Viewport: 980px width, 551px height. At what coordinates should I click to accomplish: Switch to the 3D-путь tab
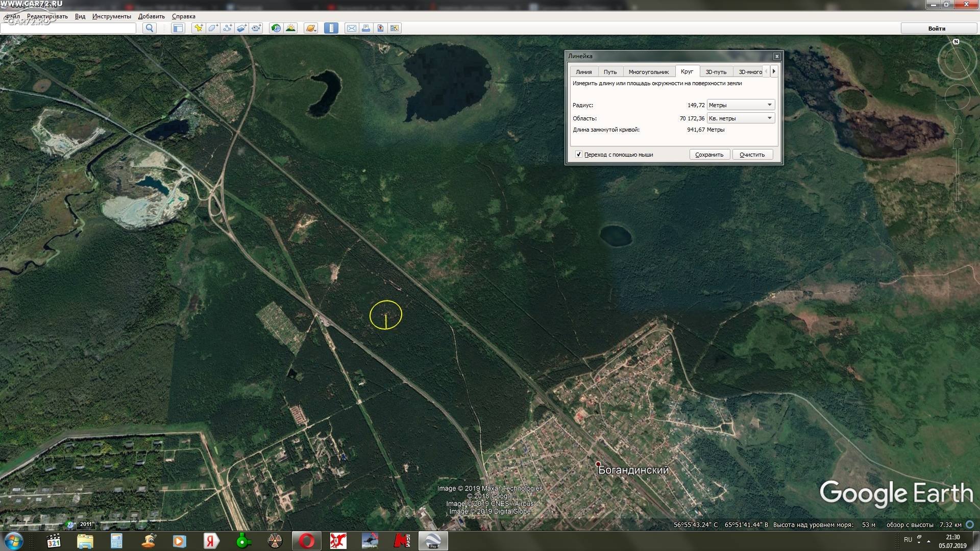(x=716, y=72)
